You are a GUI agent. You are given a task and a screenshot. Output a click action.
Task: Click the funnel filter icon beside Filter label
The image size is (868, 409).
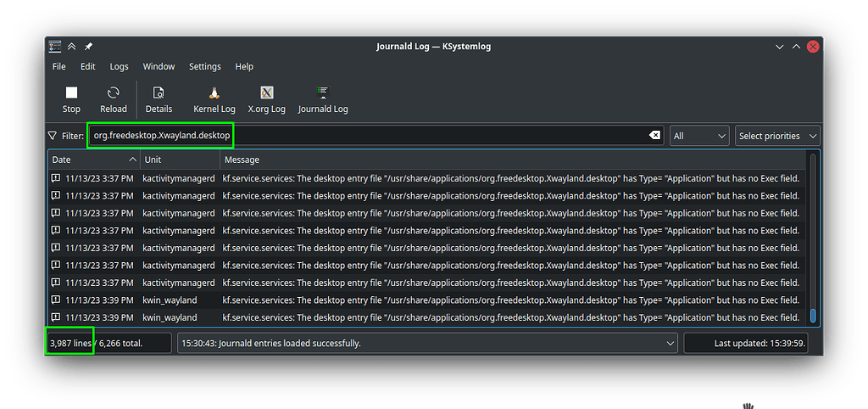point(53,136)
